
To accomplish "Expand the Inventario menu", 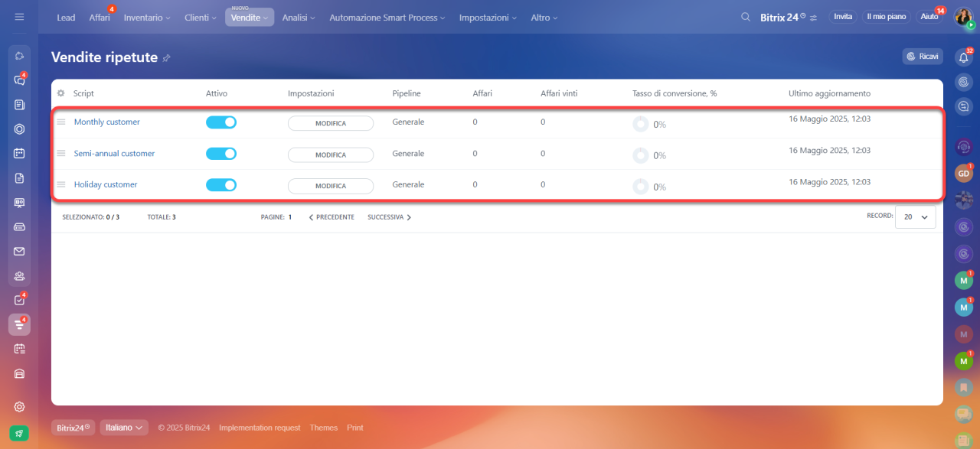I will pos(147,17).
